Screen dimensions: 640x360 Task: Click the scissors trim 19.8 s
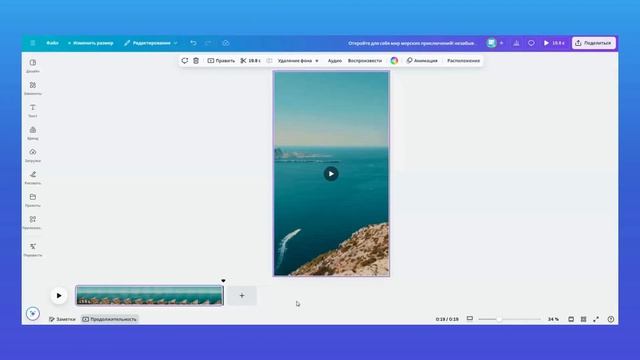tap(251, 60)
